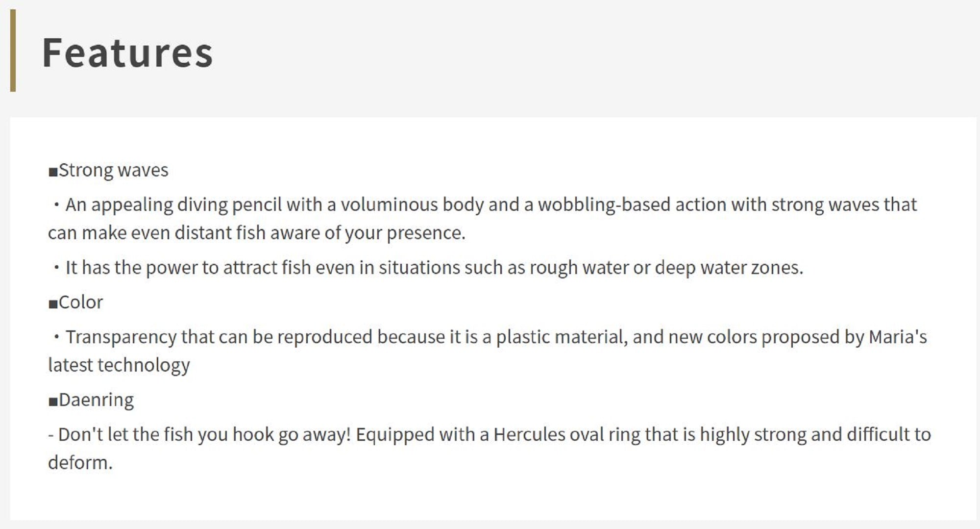Click the square bullet before Strong waves

[53, 172]
